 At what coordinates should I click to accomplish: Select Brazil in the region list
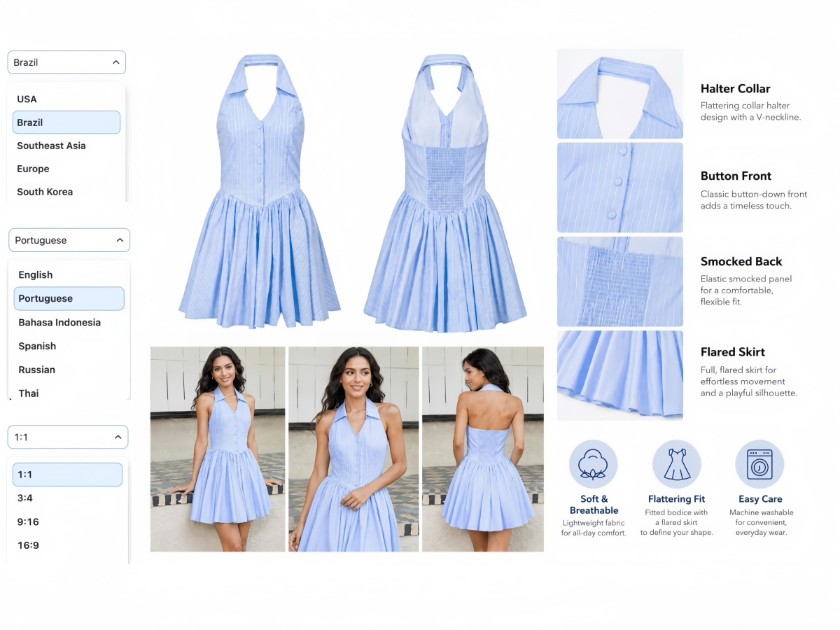[x=66, y=122]
